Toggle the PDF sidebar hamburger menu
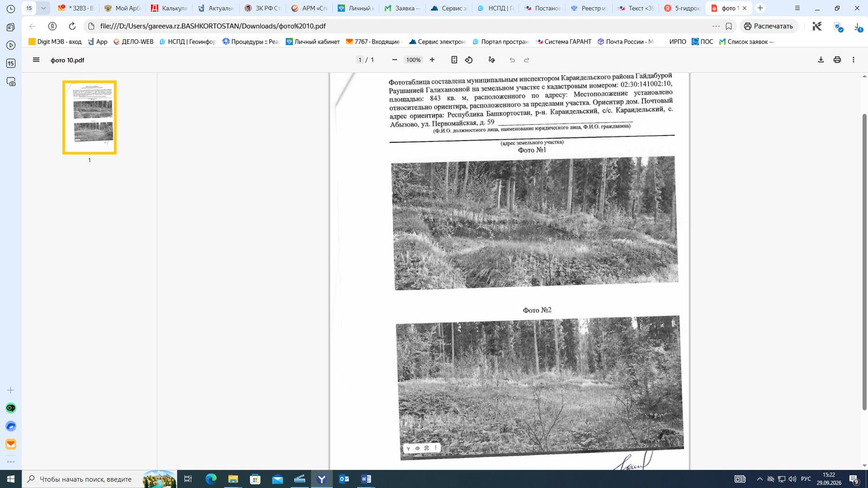 (x=36, y=60)
